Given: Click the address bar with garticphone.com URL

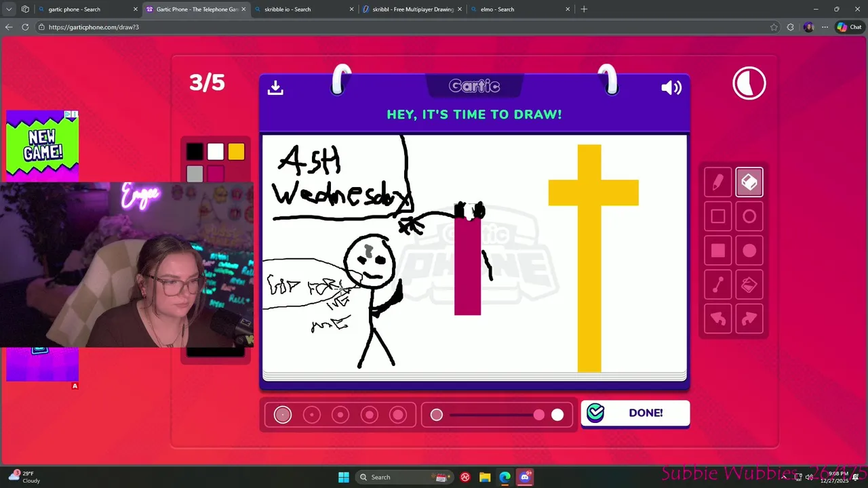Looking at the screenshot, I should (407, 27).
